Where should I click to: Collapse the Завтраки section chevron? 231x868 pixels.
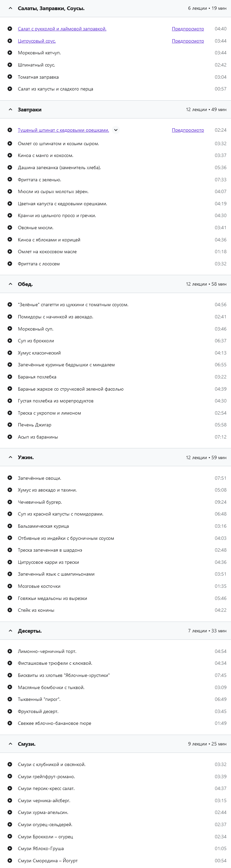(10, 109)
